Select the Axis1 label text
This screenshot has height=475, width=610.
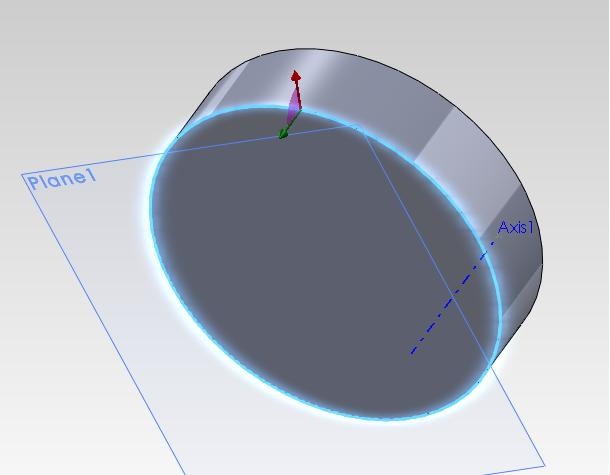515,228
